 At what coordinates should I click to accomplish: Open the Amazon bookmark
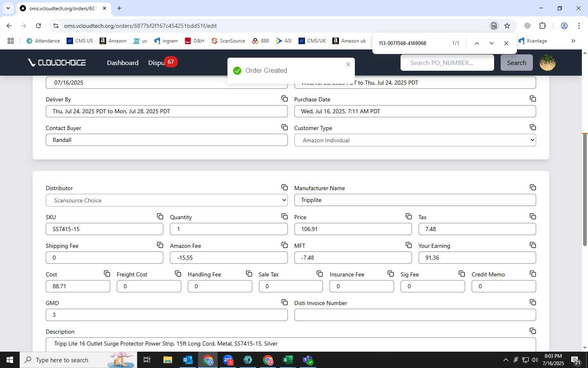coord(113,41)
